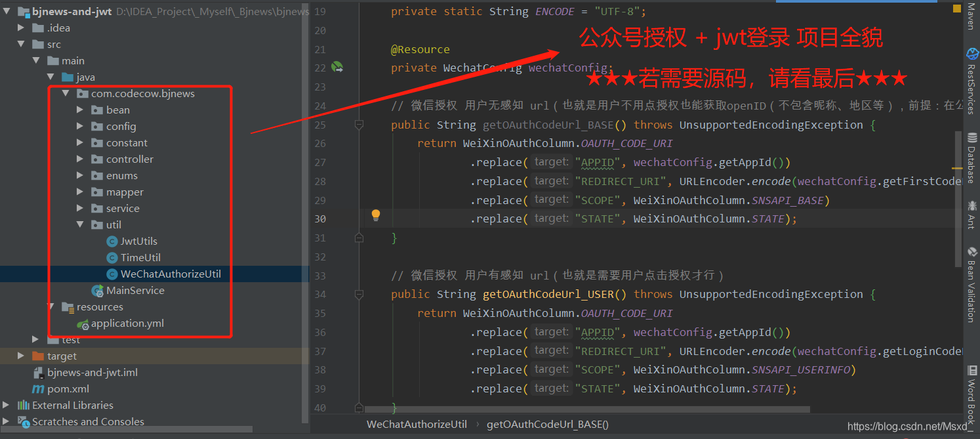Click the External Libraries icon

pos(24,406)
